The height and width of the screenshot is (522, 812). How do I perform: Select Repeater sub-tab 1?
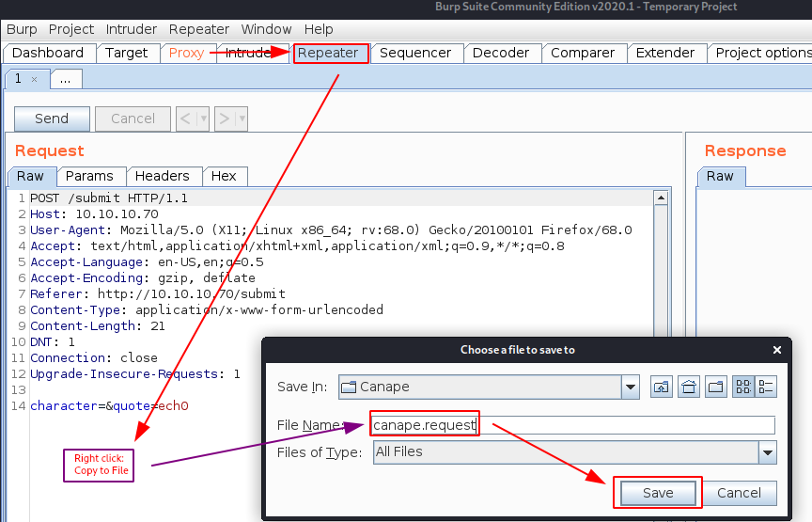(x=18, y=79)
